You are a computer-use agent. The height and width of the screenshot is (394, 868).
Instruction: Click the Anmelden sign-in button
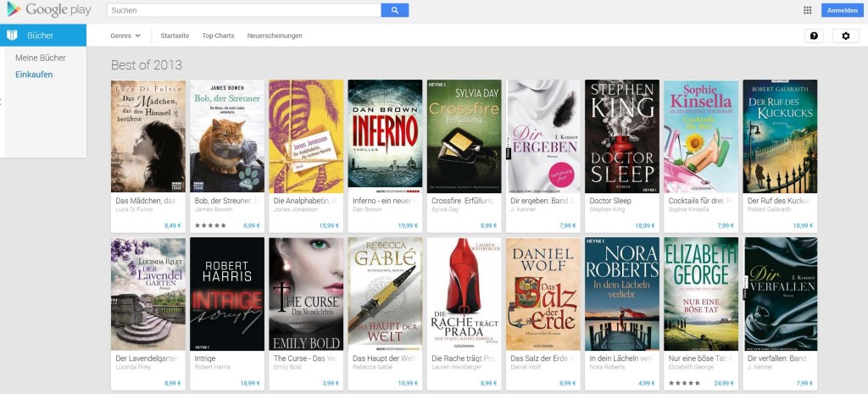click(x=842, y=10)
